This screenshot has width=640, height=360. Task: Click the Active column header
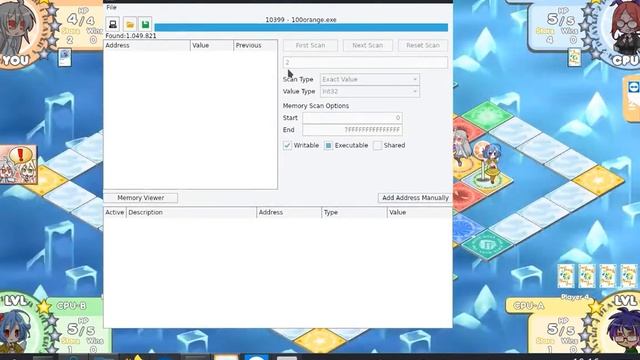(x=115, y=212)
